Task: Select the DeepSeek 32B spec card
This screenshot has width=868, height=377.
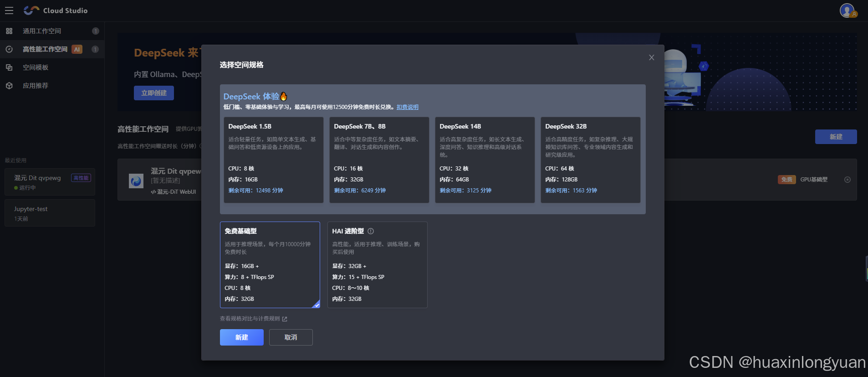Action: click(591, 160)
